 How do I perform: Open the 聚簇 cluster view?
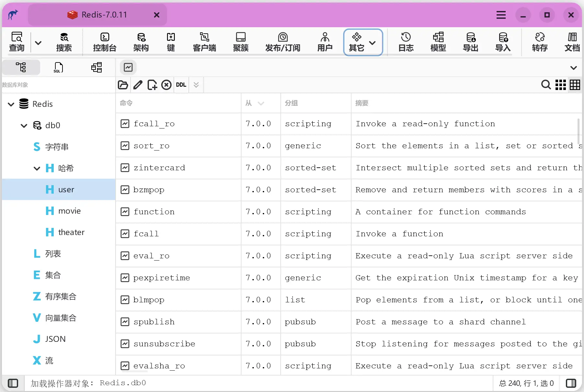click(x=241, y=42)
